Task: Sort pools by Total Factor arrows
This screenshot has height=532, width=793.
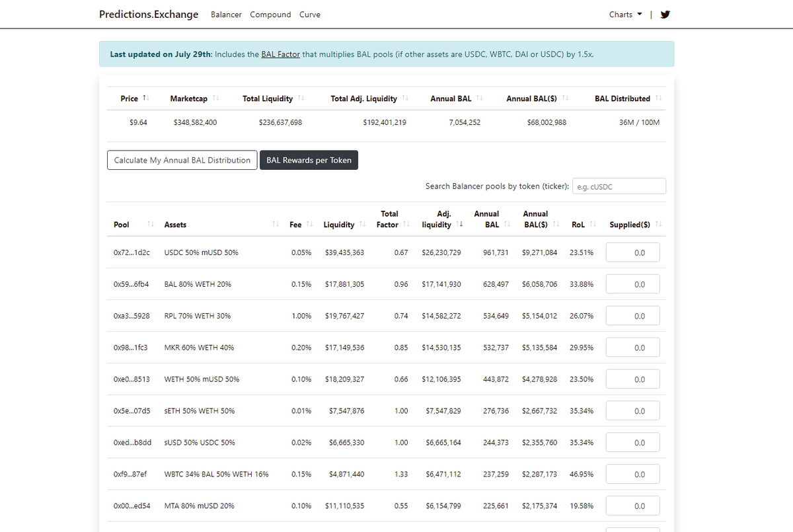Action: coord(406,225)
